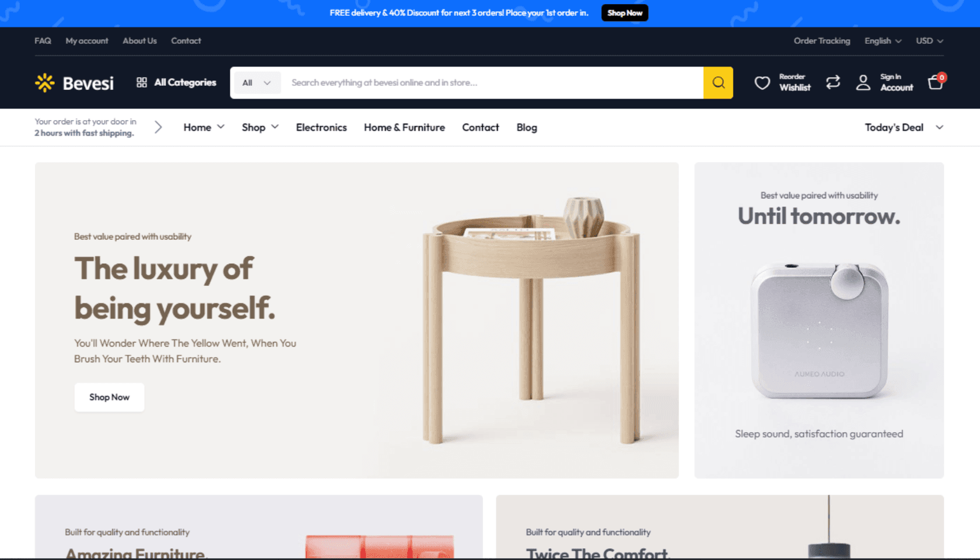The width and height of the screenshot is (980, 560).
Task: Click the yellow search magnifier icon
Action: (718, 83)
